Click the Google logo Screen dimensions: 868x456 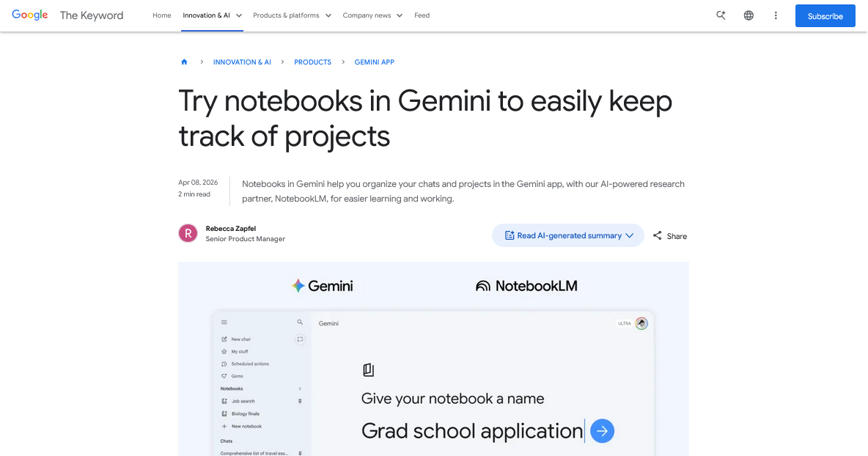click(30, 15)
